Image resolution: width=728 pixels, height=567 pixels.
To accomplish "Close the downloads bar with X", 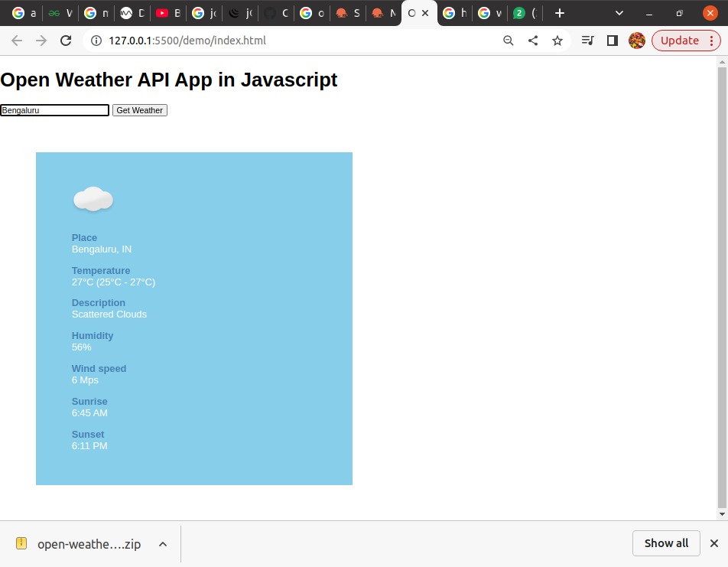I will tap(714, 543).
